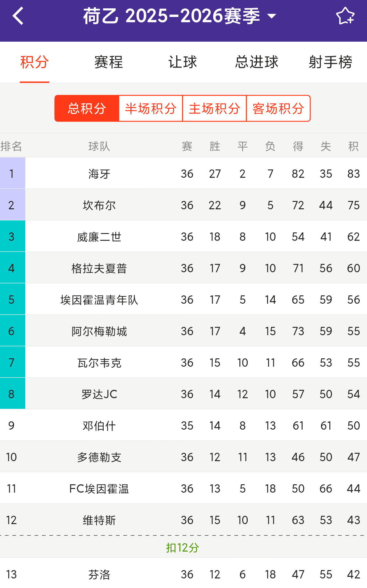
Task: Open the season selector dropdown arrow
Action: pos(272,16)
